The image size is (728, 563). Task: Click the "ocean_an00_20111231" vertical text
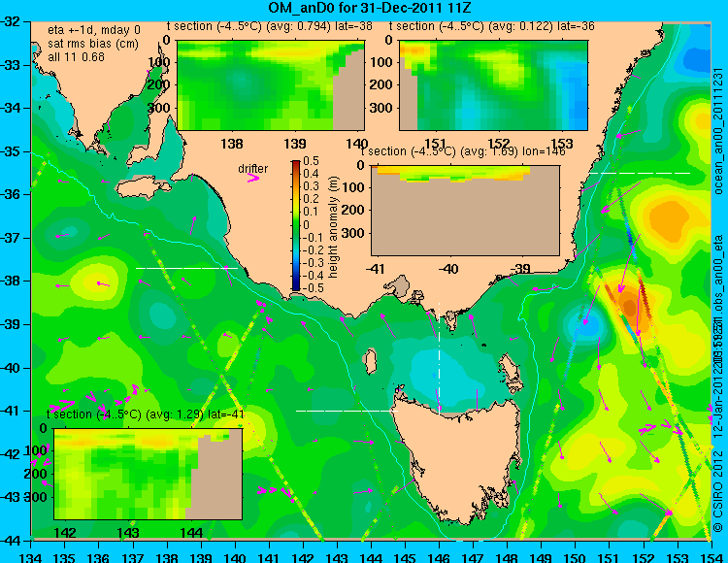[x=718, y=131]
